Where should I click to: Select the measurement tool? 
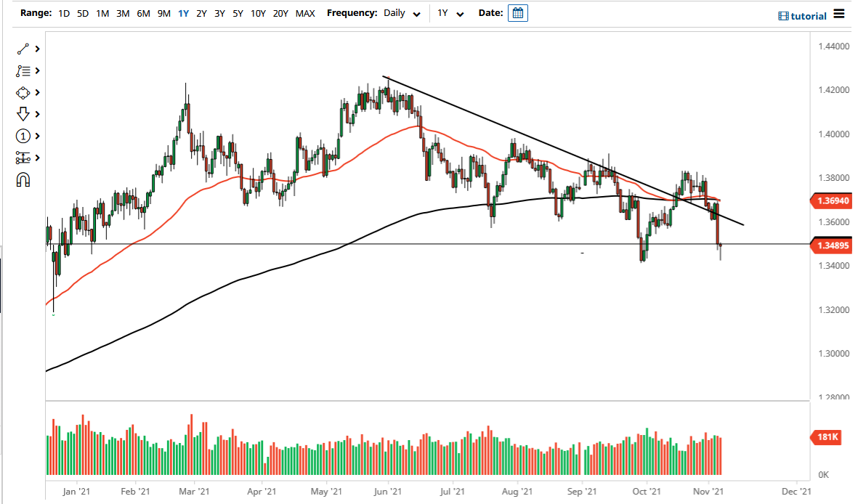[x=21, y=158]
